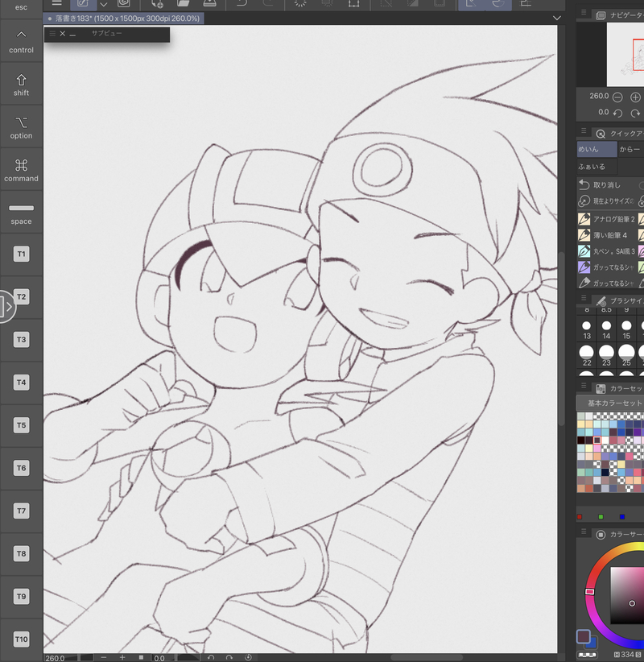This screenshot has width=644, height=662.
Task: Click the navigator panel menu icon
Action: [584, 13]
